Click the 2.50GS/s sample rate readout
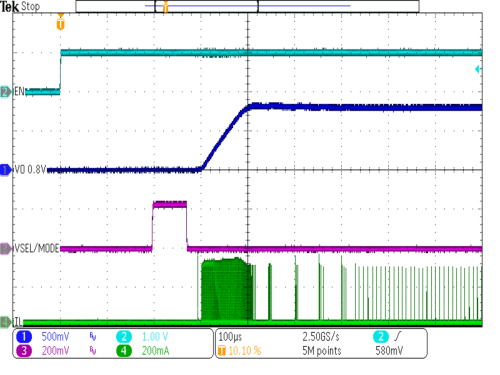The image size is (500, 375). (321, 337)
